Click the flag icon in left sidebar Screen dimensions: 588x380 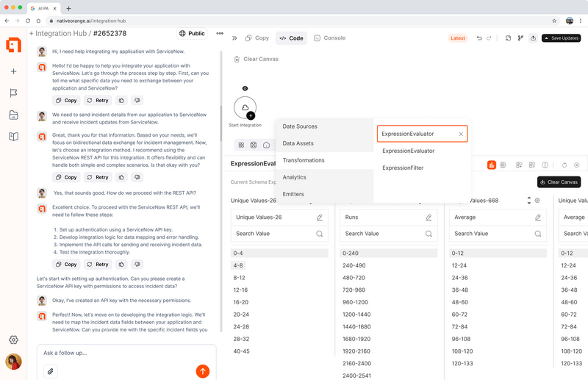13,93
